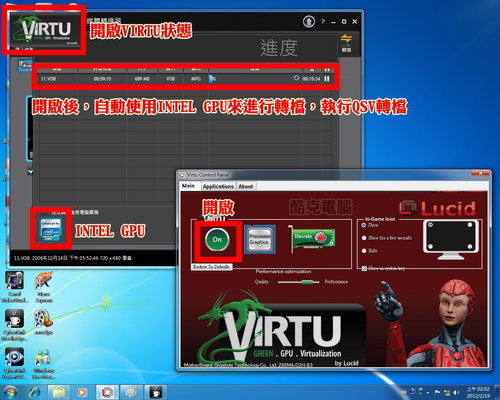Screen dimensions: 500x400
Task: Open the action center flag icon
Action: (437, 393)
